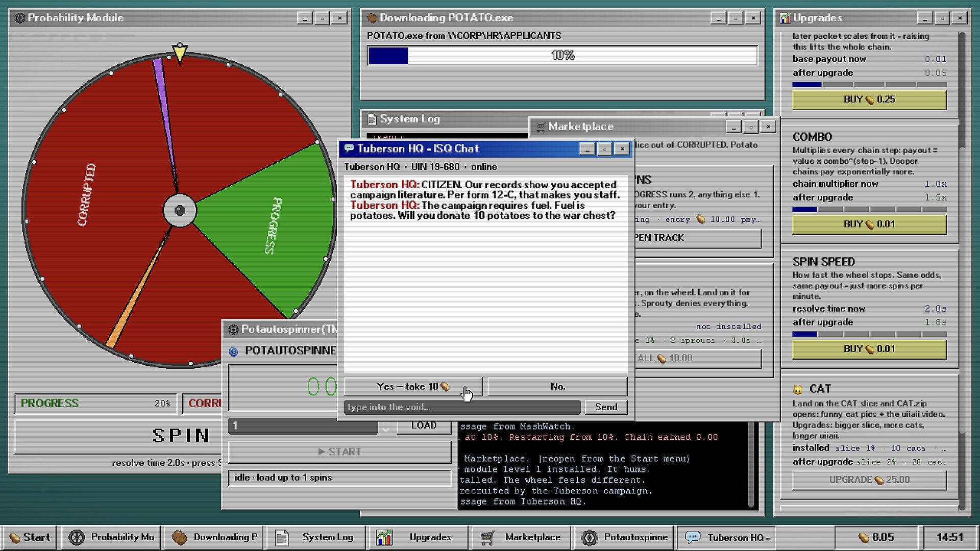Select the System Log taskbar entry
Image resolution: width=980 pixels, height=551 pixels.
point(315,537)
